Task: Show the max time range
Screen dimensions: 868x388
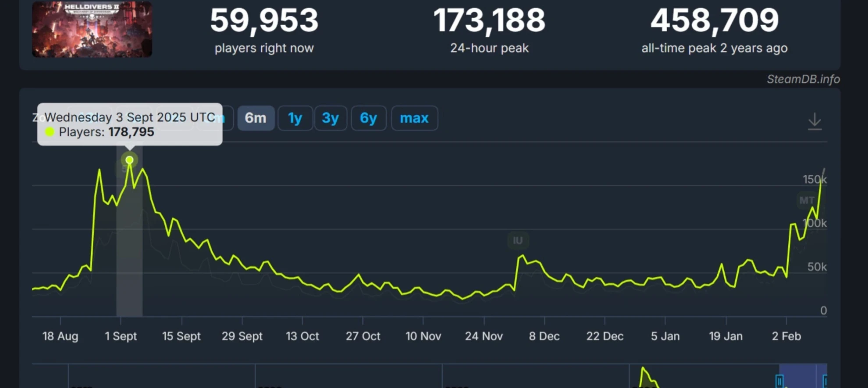Action: (414, 118)
